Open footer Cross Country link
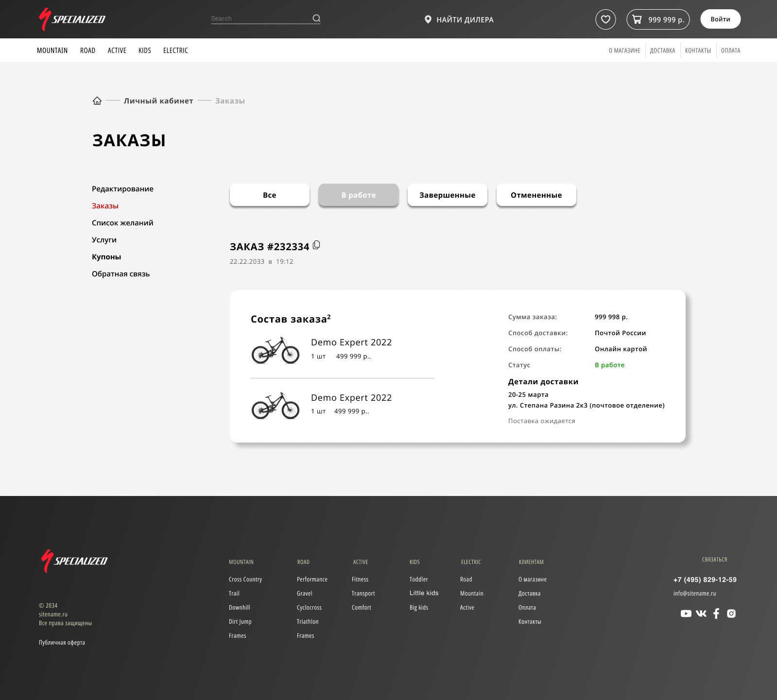Viewport: 777px width, 700px height. click(245, 580)
